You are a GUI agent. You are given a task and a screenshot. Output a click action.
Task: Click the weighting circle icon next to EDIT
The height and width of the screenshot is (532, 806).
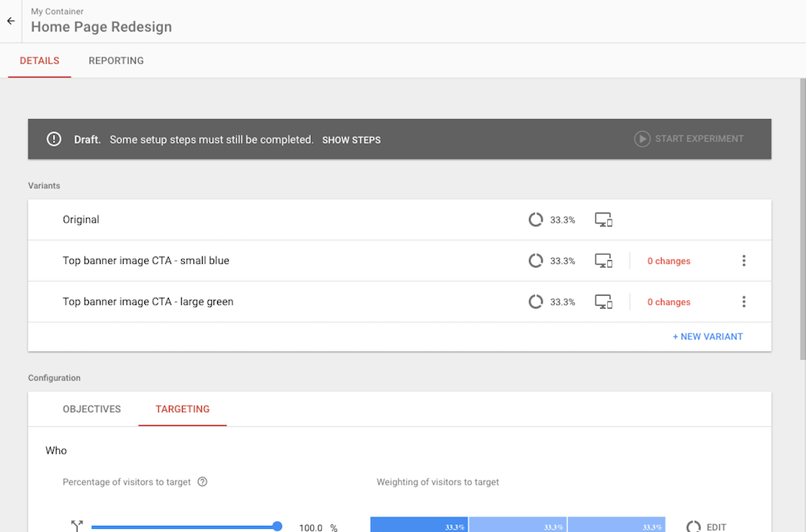click(x=693, y=527)
